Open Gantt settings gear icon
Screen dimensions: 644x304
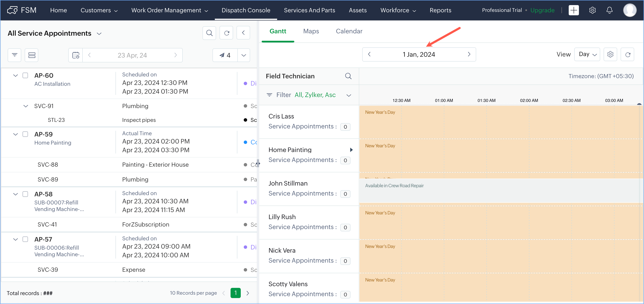tap(610, 54)
